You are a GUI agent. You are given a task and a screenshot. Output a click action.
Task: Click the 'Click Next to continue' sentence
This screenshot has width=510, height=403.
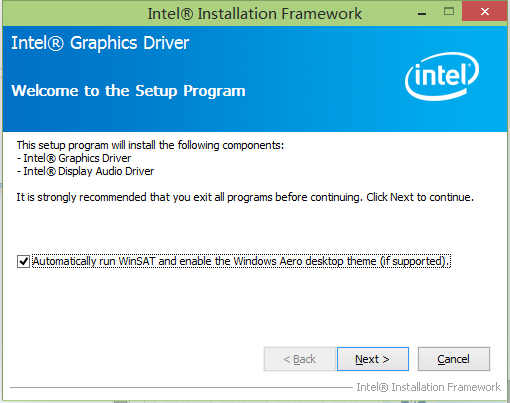[420, 197]
